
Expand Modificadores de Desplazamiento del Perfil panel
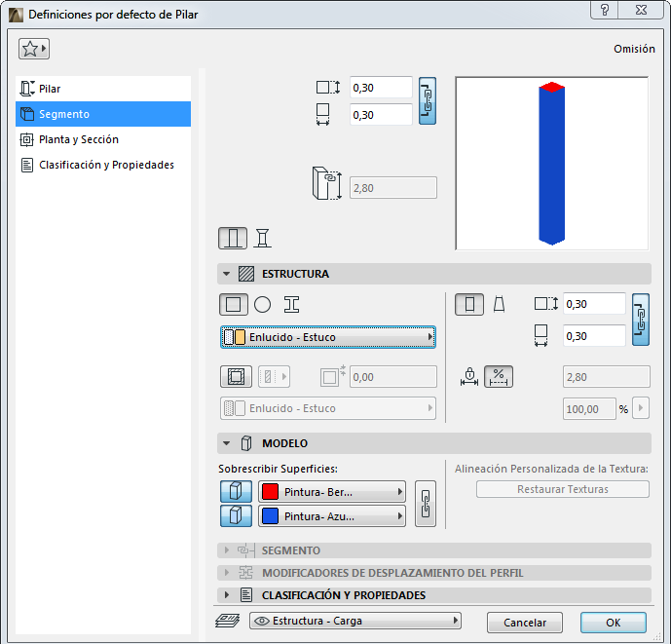[227, 573]
